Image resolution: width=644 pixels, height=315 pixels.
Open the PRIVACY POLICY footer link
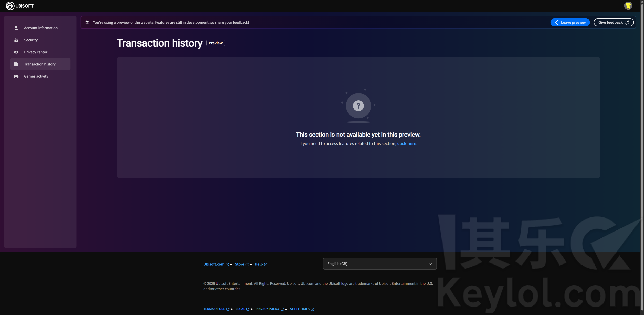[x=267, y=309]
